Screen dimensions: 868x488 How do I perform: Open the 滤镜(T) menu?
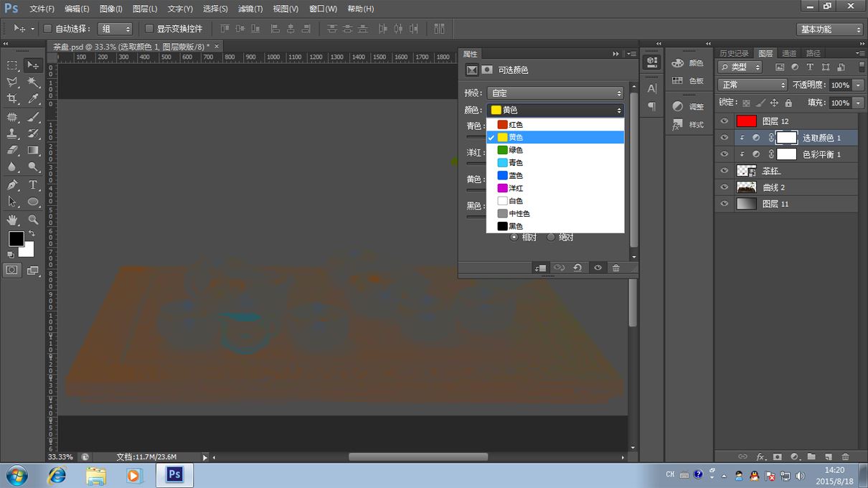(250, 9)
